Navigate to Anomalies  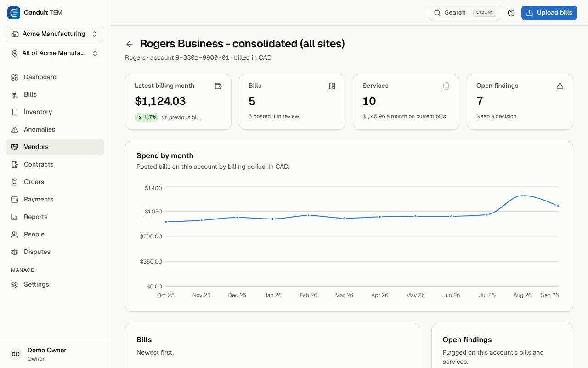(x=55, y=130)
